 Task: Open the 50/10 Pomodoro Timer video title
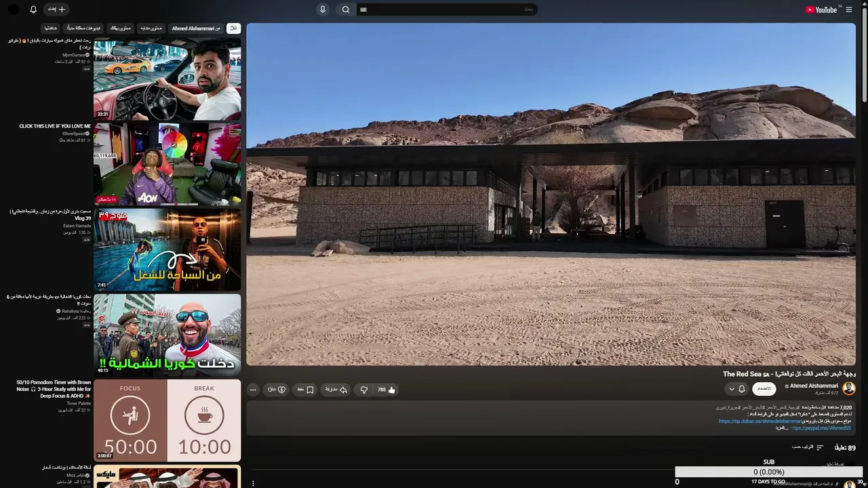pos(54,389)
